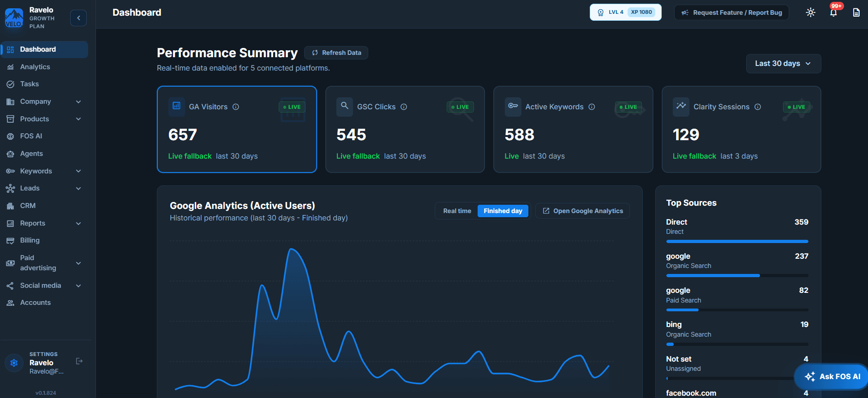
Task: Click the FOS AI brain icon
Action: click(10, 137)
